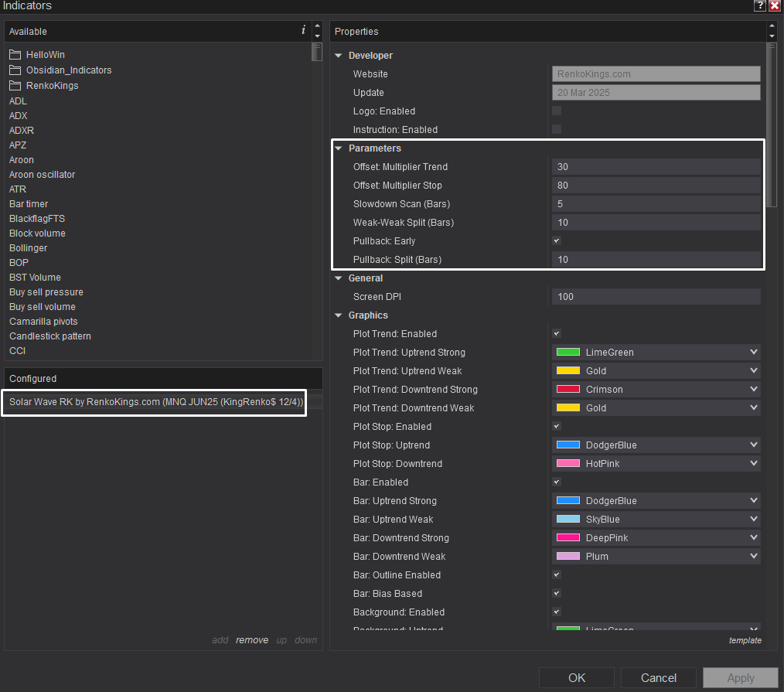This screenshot has width=784, height=692.
Task: Select ADXR in Available list
Action: click(x=22, y=130)
